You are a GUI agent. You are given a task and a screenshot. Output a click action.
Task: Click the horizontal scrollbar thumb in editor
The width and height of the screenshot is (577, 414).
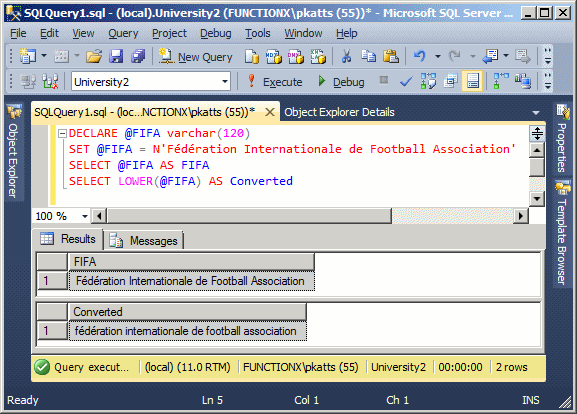point(249,216)
